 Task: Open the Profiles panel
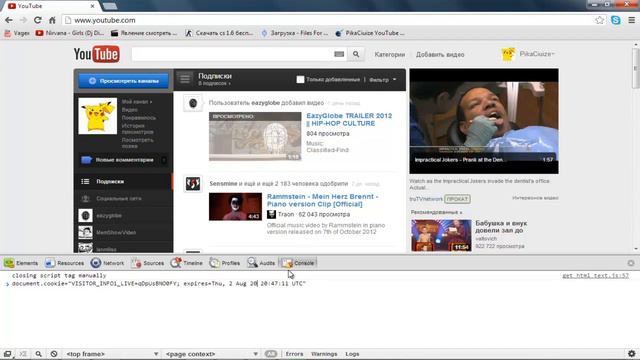224,263
